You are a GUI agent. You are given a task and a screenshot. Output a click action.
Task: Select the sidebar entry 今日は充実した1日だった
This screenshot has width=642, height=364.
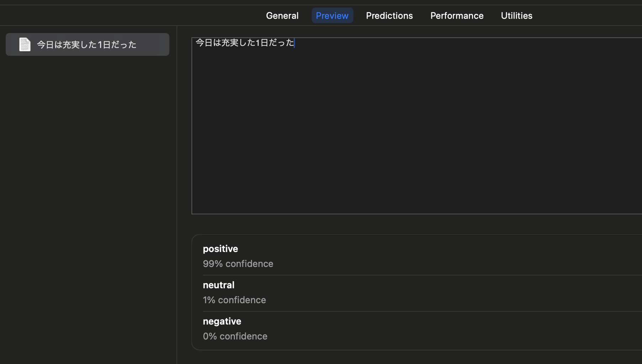tap(86, 44)
